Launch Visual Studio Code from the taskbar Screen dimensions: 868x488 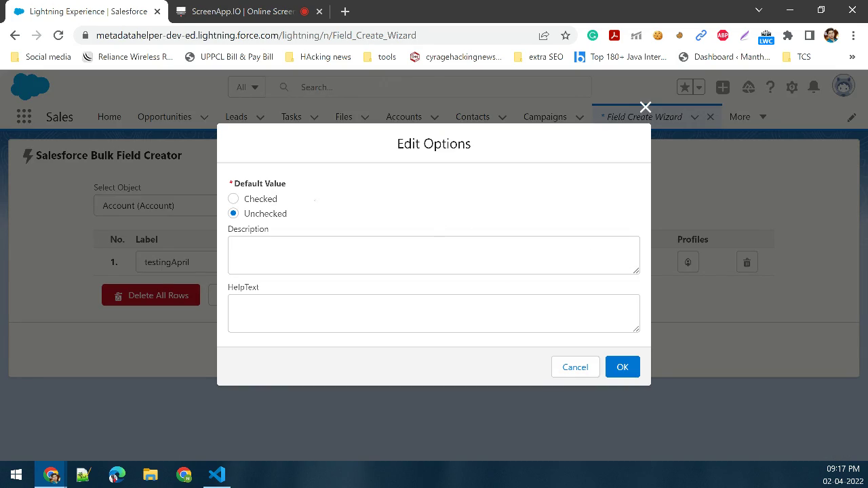(216, 474)
